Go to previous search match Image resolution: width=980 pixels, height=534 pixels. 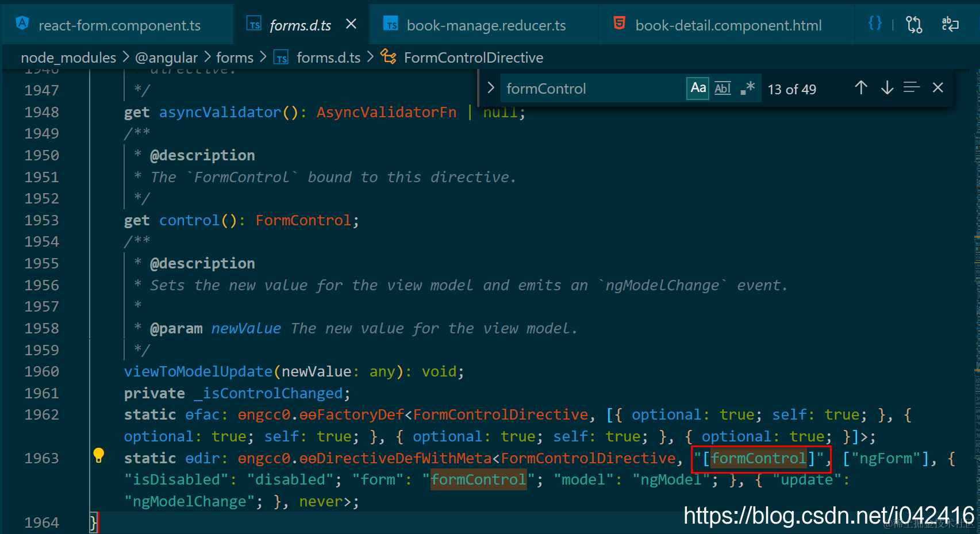(860, 87)
